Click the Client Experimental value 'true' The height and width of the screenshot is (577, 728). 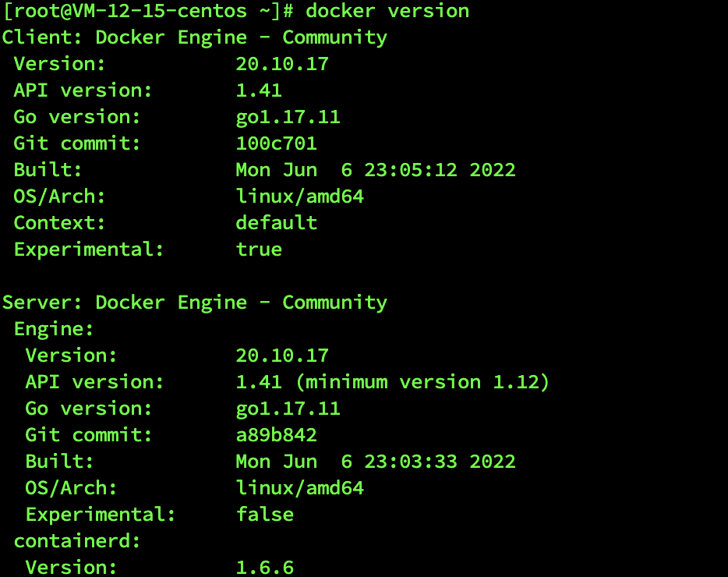point(259,250)
